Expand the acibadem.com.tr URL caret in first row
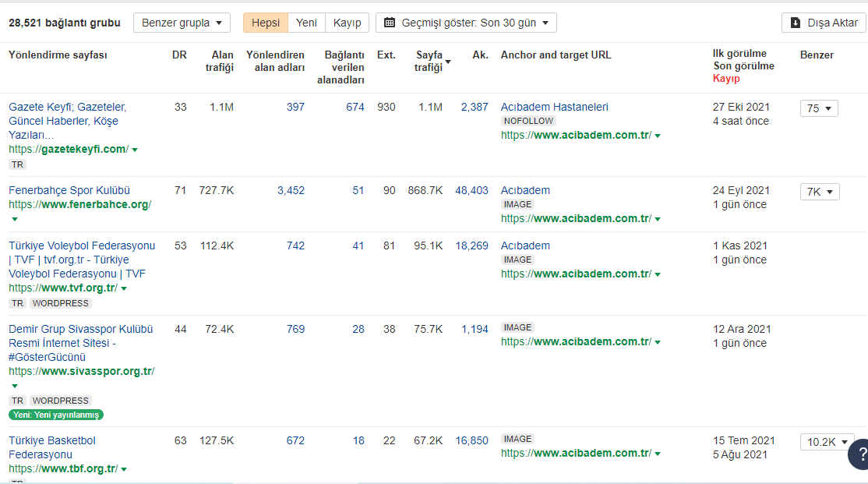Image resolution: width=868 pixels, height=484 pixels. click(658, 135)
